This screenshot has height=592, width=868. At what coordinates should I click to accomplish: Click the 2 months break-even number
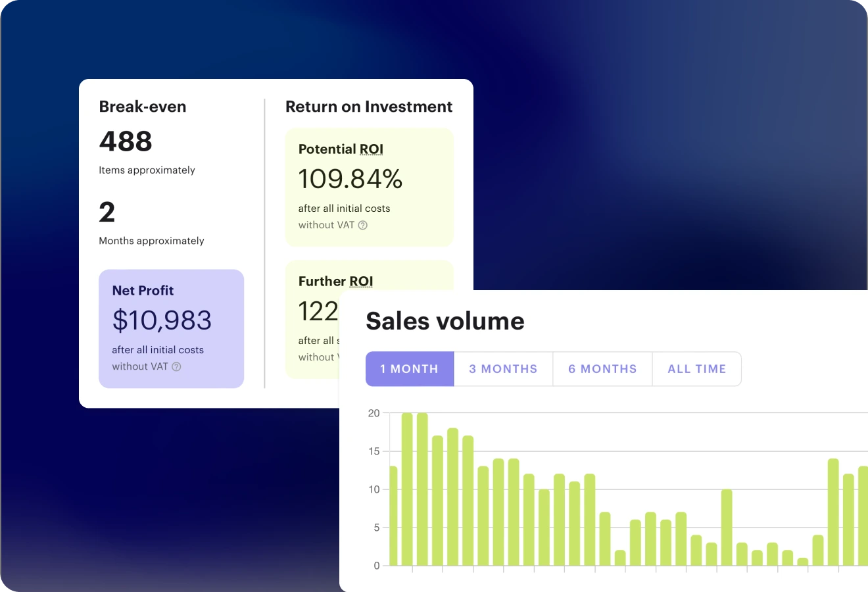pyautogui.click(x=107, y=212)
